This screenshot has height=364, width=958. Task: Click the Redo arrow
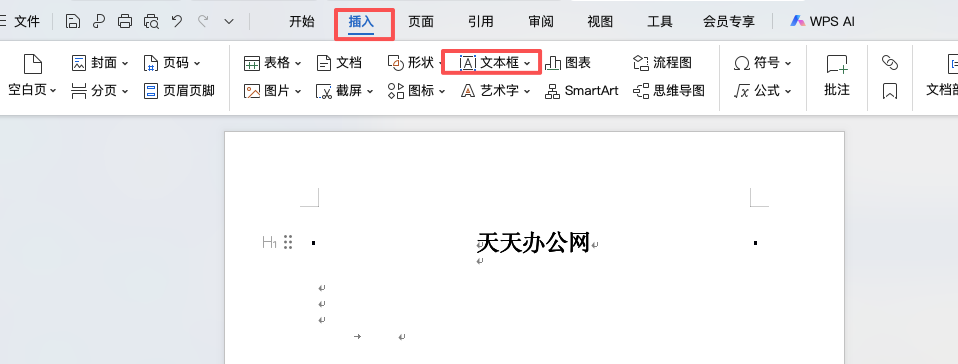click(203, 22)
